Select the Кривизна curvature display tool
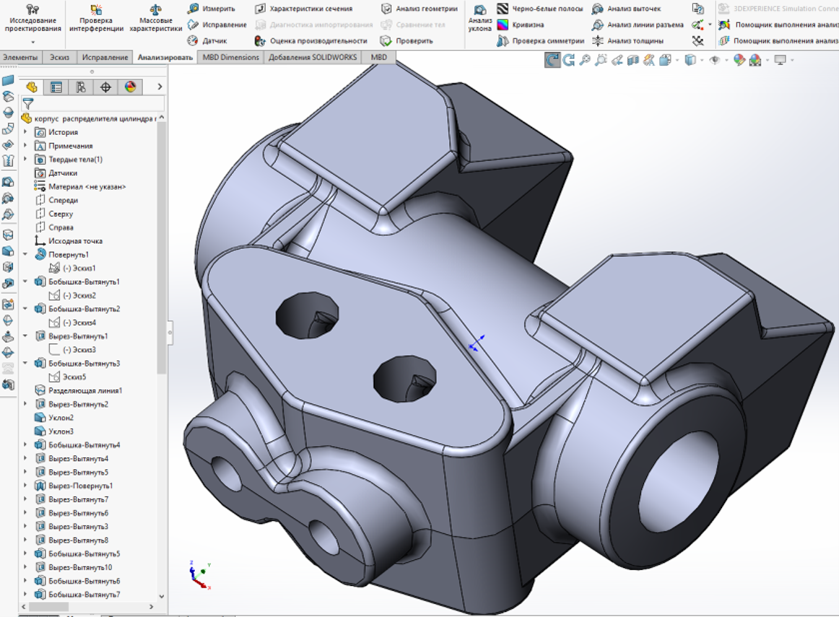The width and height of the screenshot is (839, 617). coord(524,24)
